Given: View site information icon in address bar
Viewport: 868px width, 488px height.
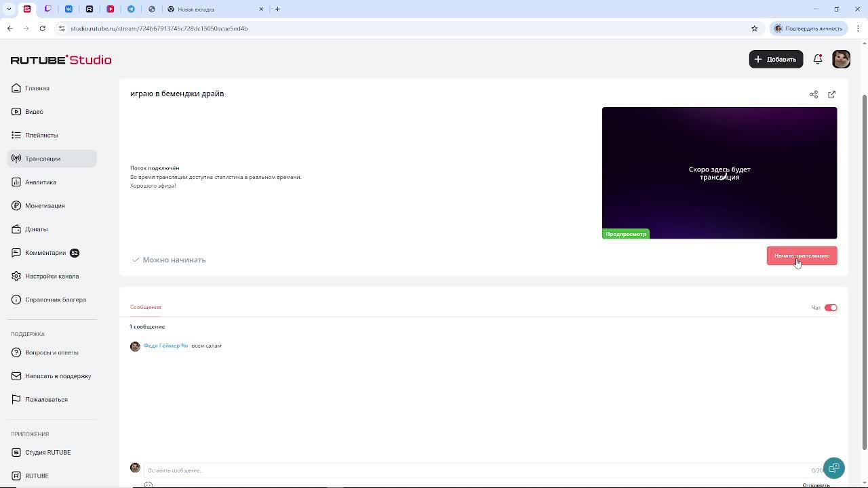Looking at the screenshot, I should (61, 28).
